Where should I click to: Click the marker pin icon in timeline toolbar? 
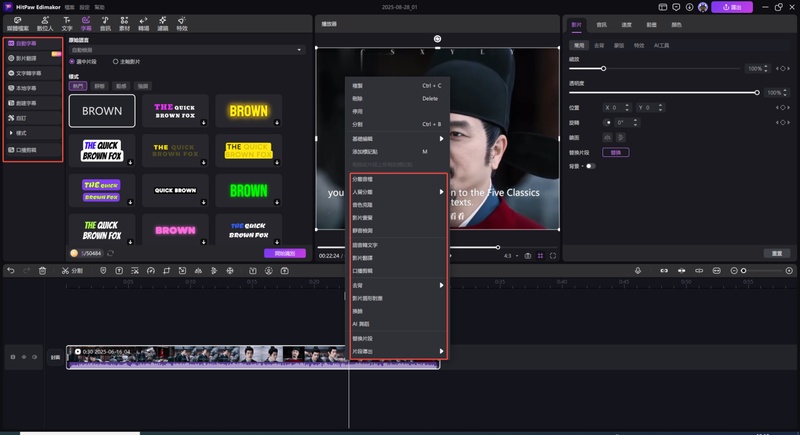point(103,271)
